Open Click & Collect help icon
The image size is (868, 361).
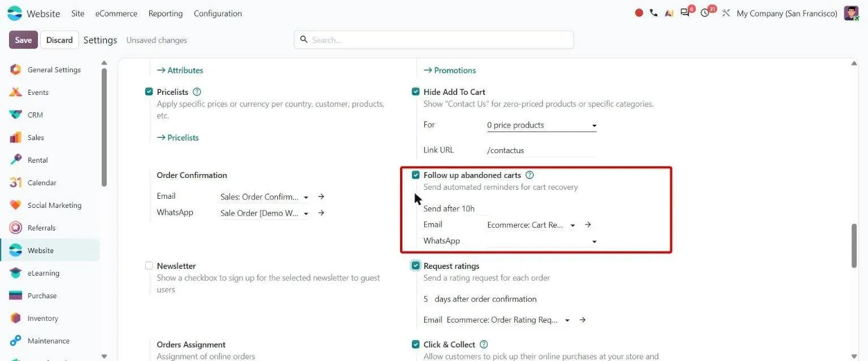click(484, 345)
